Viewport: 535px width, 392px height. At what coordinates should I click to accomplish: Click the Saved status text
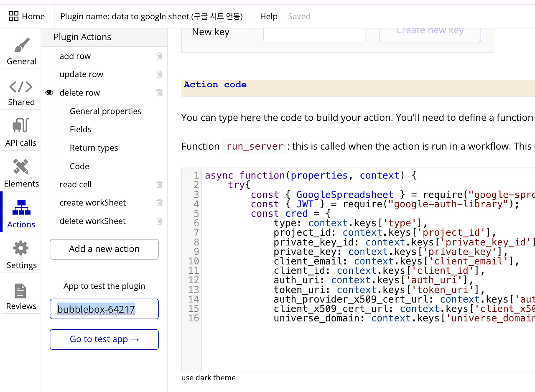[x=299, y=16]
